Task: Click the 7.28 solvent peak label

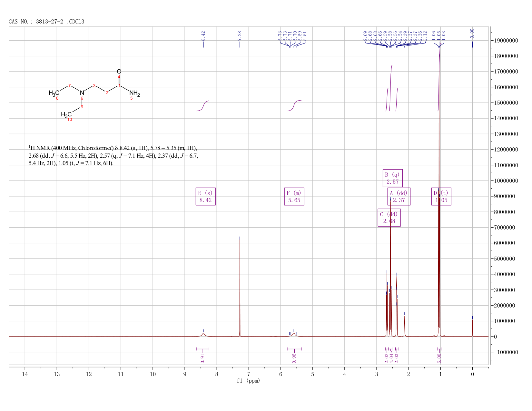Action: point(240,36)
